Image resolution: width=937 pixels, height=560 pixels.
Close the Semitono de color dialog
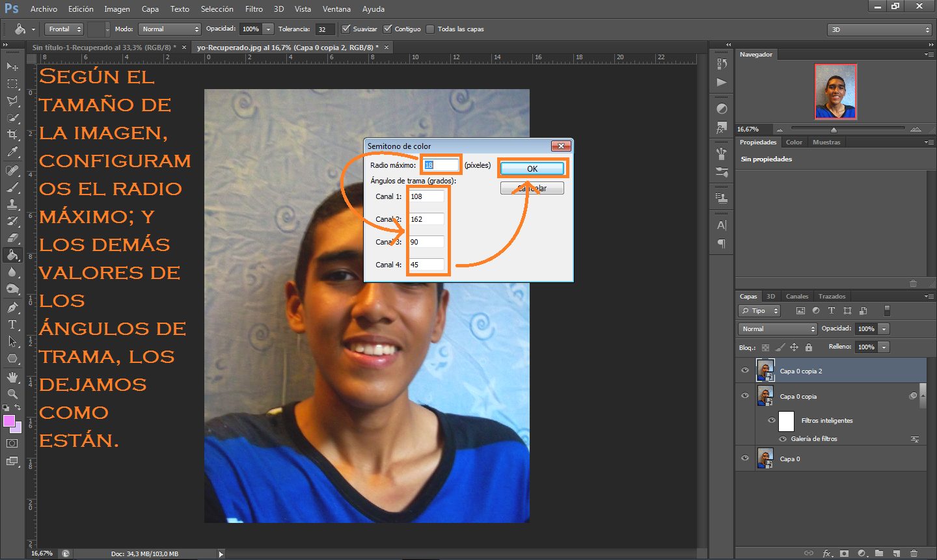click(x=561, y=146)
